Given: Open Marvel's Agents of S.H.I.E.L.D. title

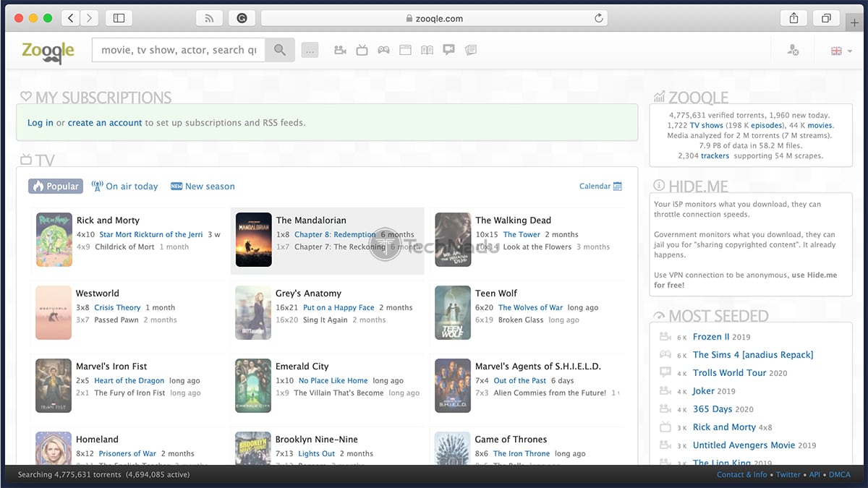Looking at the screenshot, I should pyautogui.click(x=538, y=367).
